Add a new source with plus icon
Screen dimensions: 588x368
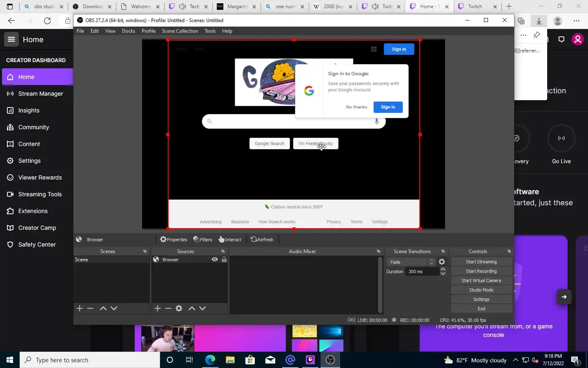158,308
